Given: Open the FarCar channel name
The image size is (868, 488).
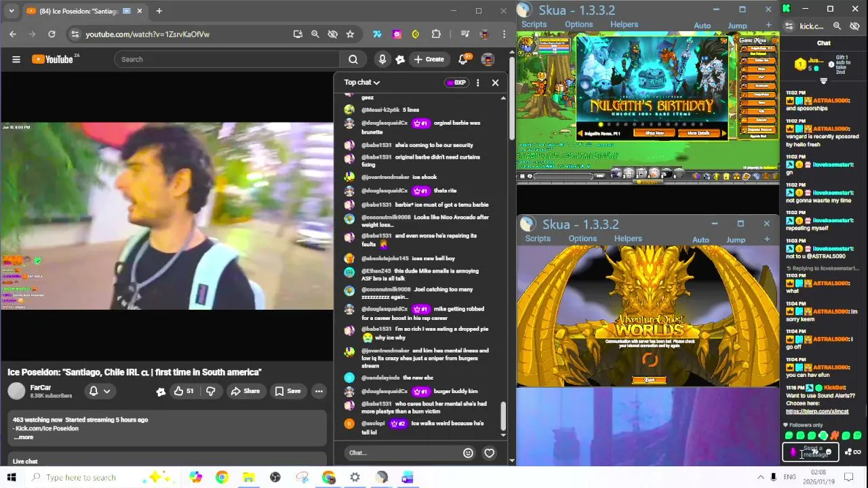Looking at the screenshot, I should tap(40, 388).
